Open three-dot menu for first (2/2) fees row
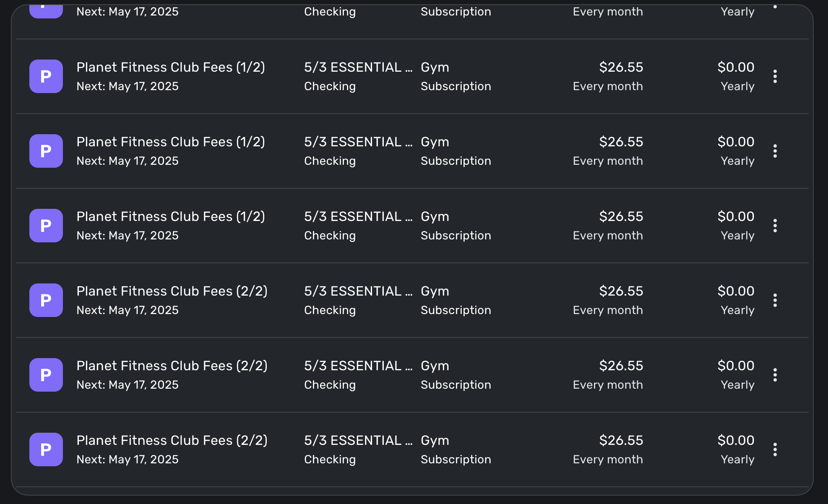Screen dimensions: 828x504 [x=775, y=300]
